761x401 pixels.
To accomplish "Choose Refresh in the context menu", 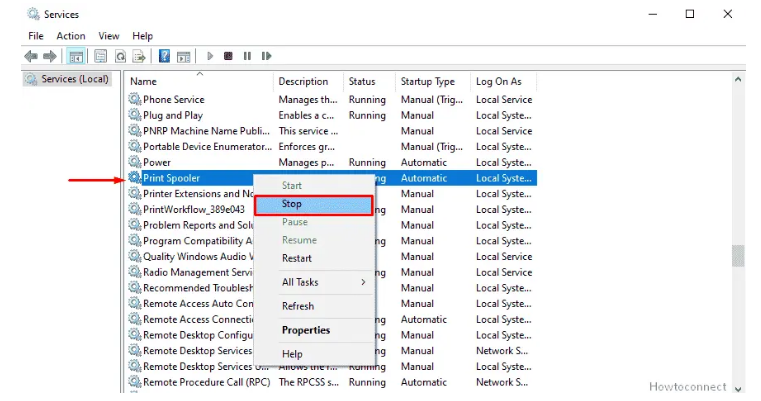I will coord(314,306).
